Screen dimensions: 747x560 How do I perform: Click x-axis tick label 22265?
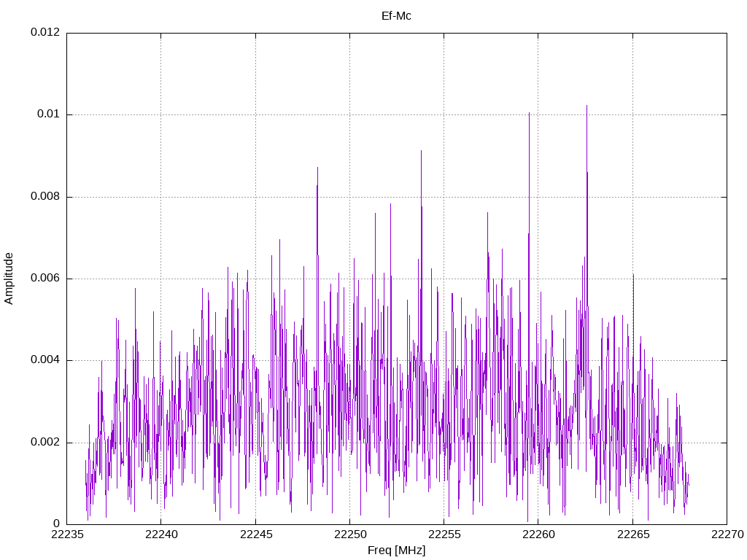point(632,534)
